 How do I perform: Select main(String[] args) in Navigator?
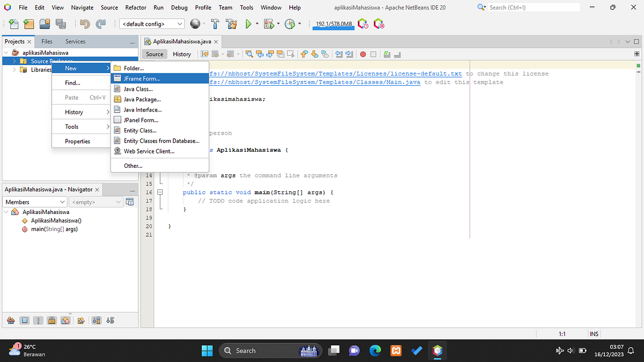coord(54,230)
